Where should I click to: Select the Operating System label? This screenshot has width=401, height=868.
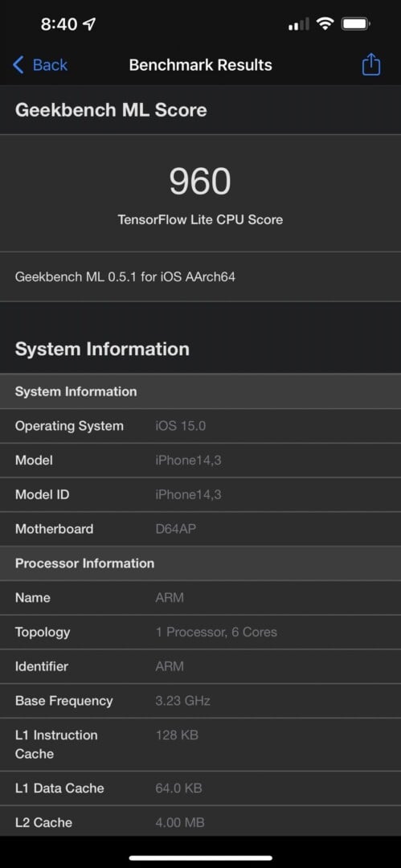pos(69,426)
